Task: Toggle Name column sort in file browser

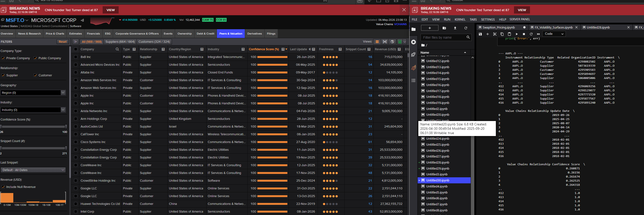Action: (465, 53)
